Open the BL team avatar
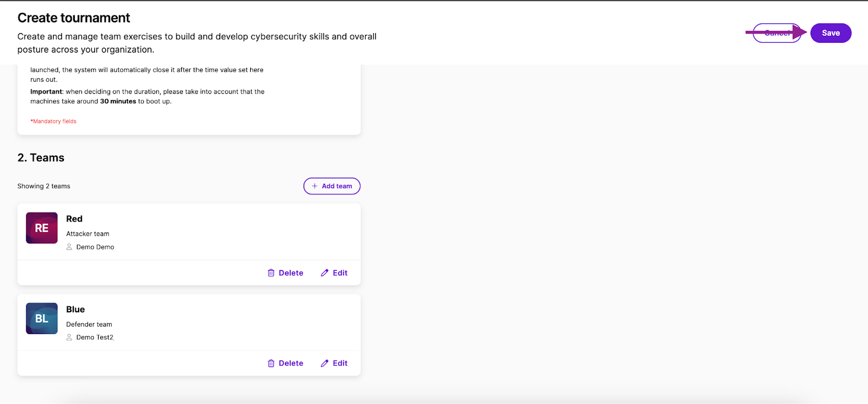868x404 pixels. coord(42,318)
